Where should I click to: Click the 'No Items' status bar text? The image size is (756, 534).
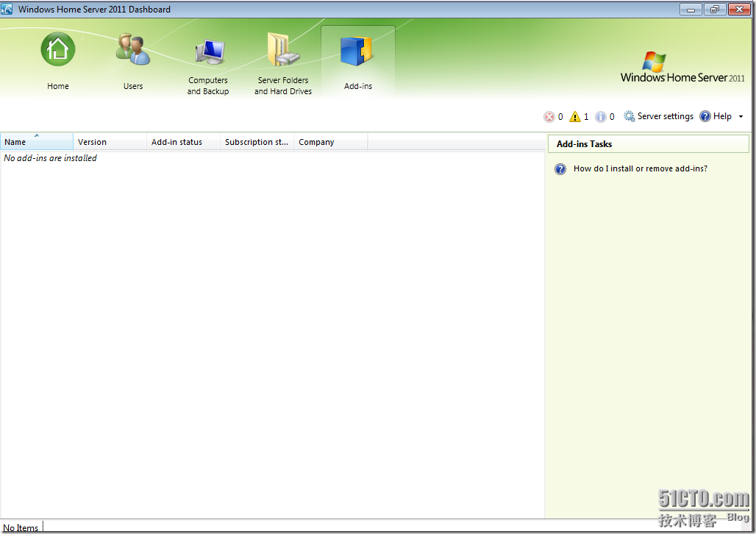click(21, 527)
